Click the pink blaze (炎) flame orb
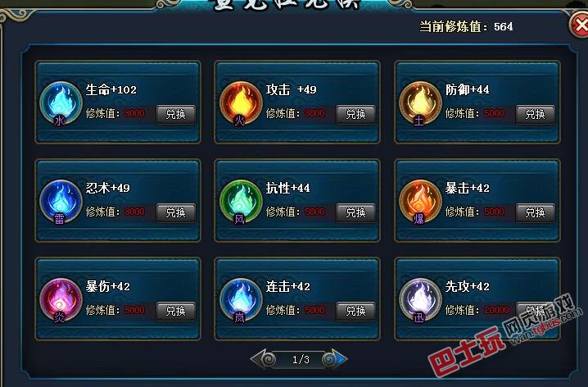The width and height of the screenshot is (588, 387). (61, 299)
